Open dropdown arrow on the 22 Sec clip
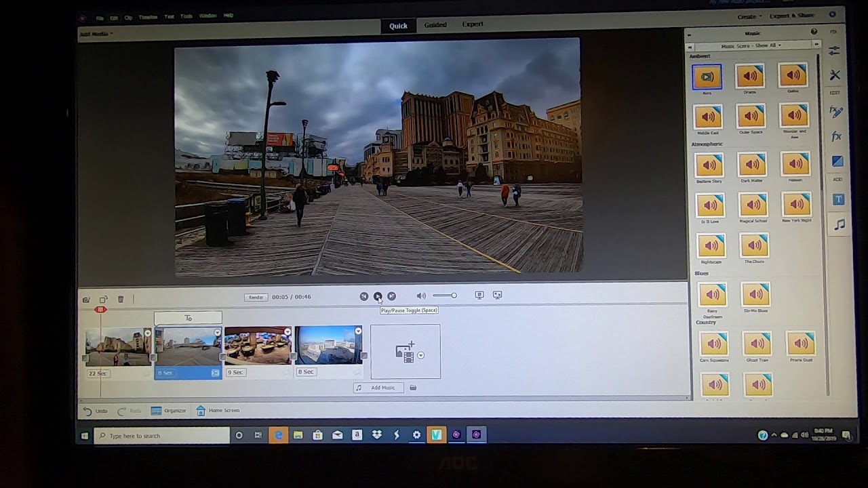Screen dimensions: 868x488 click(x=147, y=333)
